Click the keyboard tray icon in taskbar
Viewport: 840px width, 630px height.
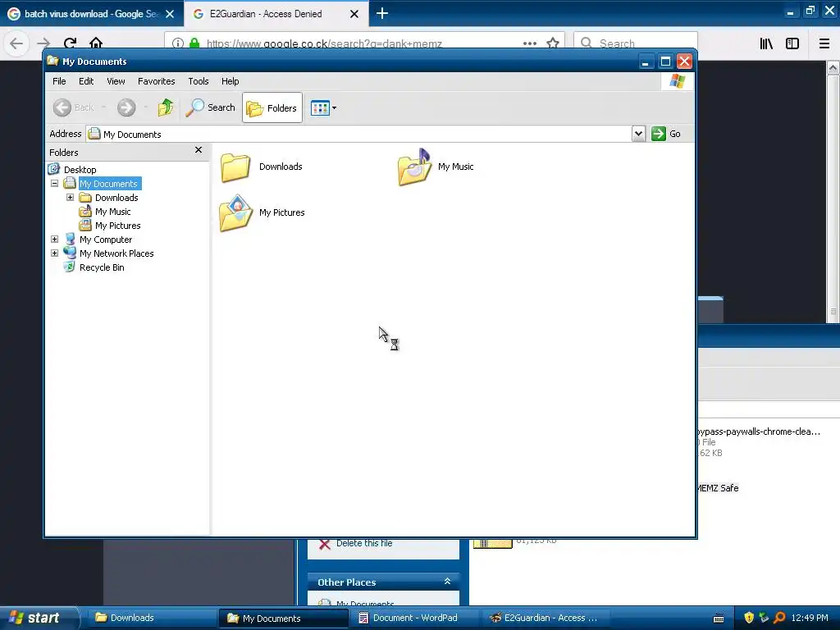click(x=719, y=619)
